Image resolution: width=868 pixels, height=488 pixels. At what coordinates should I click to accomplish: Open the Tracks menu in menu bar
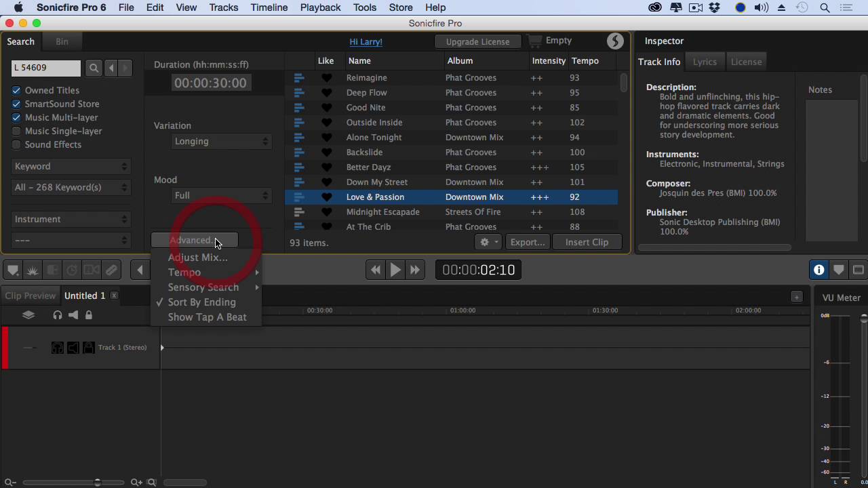coord(223,7)
